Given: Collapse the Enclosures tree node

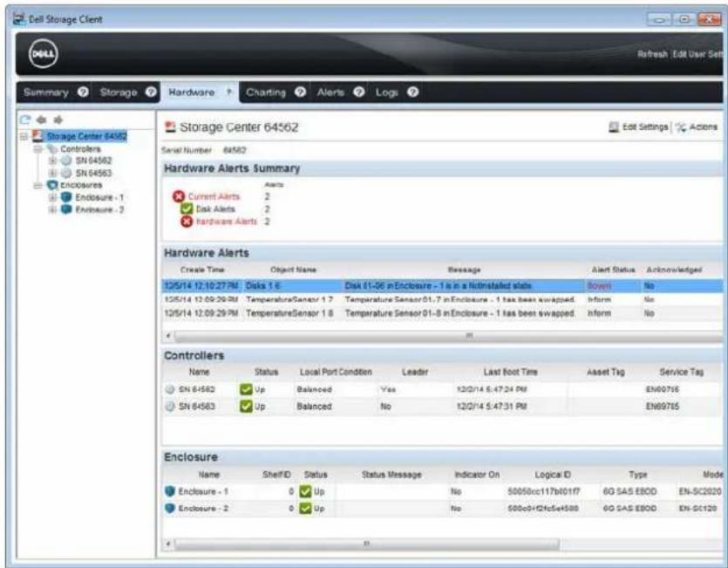Looking at the screenshot, I should (38, 185).
